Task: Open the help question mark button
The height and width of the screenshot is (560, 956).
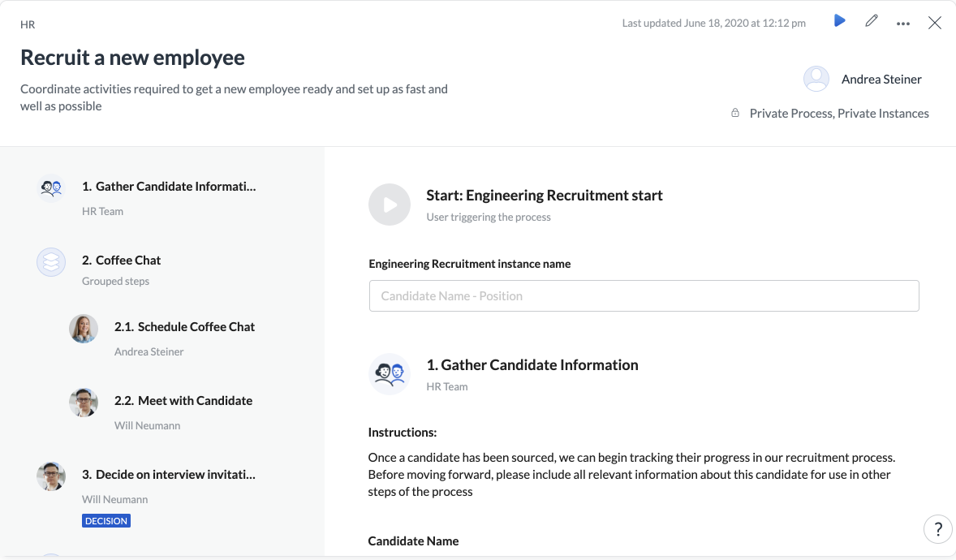Action: [937, 529]
